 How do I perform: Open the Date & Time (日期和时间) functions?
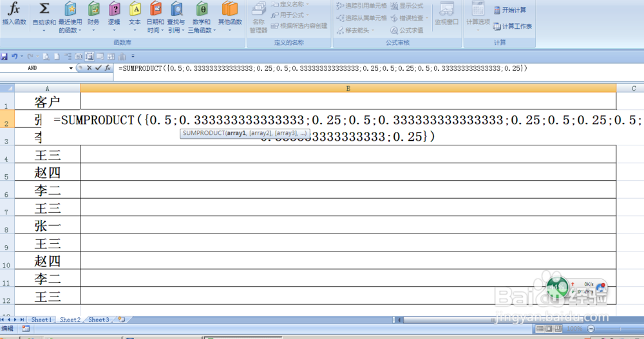[x=155, y=17]
